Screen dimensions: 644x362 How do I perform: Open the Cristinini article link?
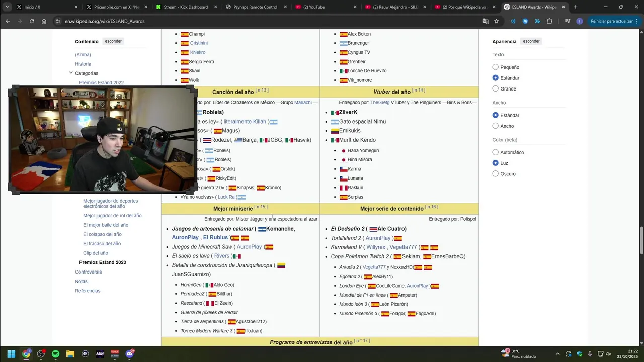point(199,43)
